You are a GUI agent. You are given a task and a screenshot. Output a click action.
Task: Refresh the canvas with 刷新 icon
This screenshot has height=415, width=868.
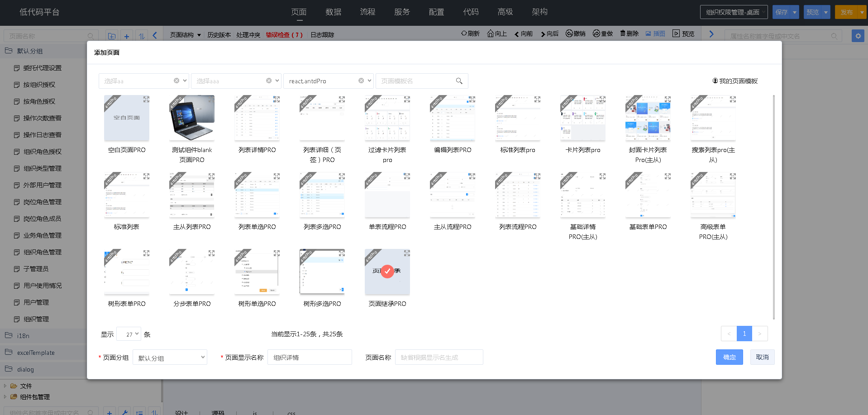click(x=470, y=33)
